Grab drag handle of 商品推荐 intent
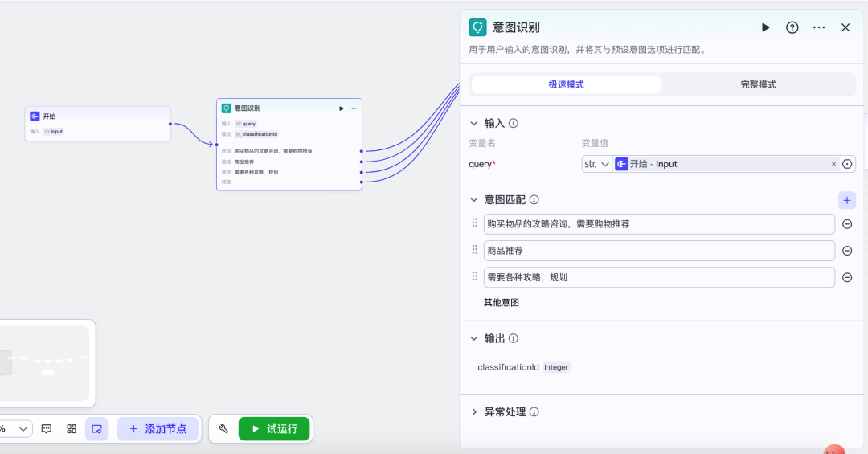The height and width of the screenshot is (454, 868). pyautogui.click(x=474, y=249)
